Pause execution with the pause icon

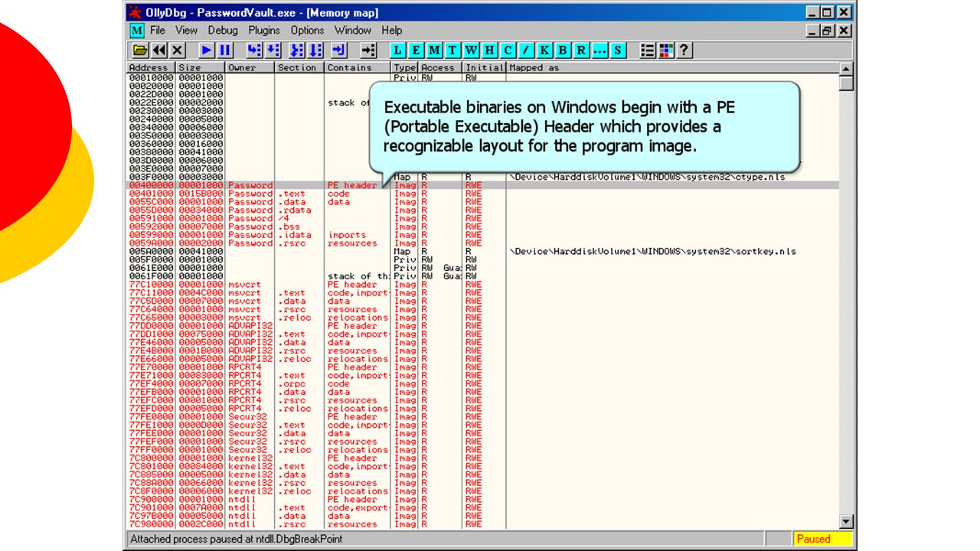click(225, 51)
